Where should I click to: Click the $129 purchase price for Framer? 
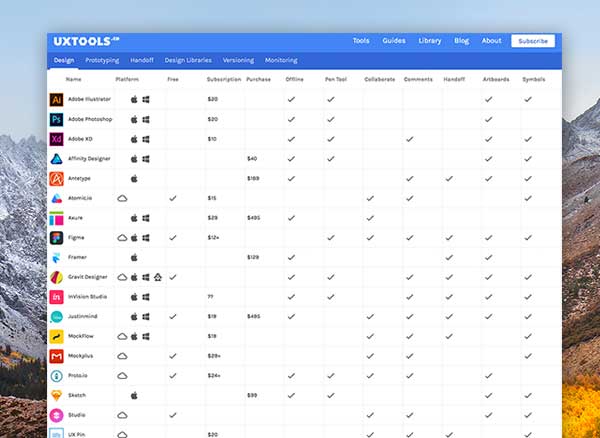click(x=253, y=257)
